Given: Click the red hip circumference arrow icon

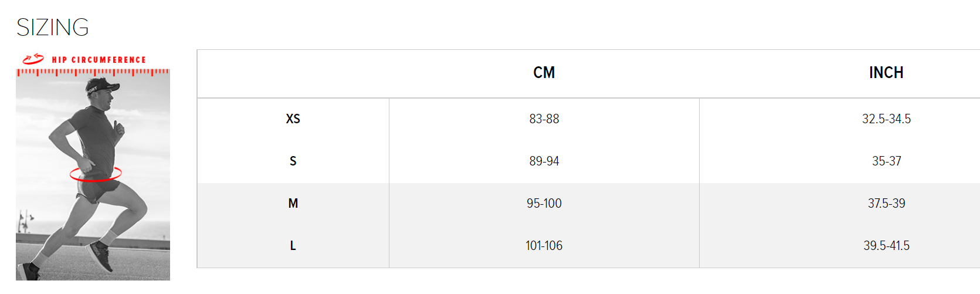Looking at the screenshot, I should tap(33, 59).
